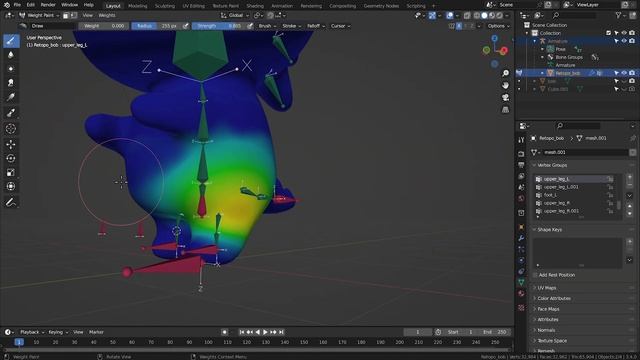Open the File menu
The height and width of the screenshot is (360, 640).
pyautogui.click(x=17, y=5)
